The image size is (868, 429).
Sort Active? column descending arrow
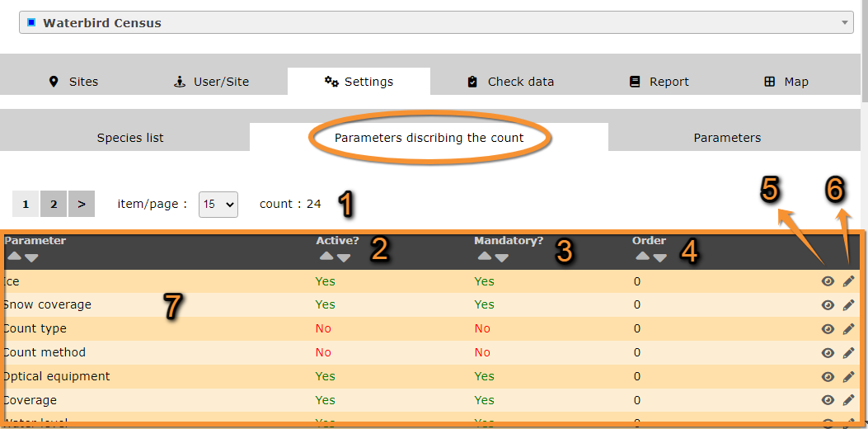(x=344, y=257)
